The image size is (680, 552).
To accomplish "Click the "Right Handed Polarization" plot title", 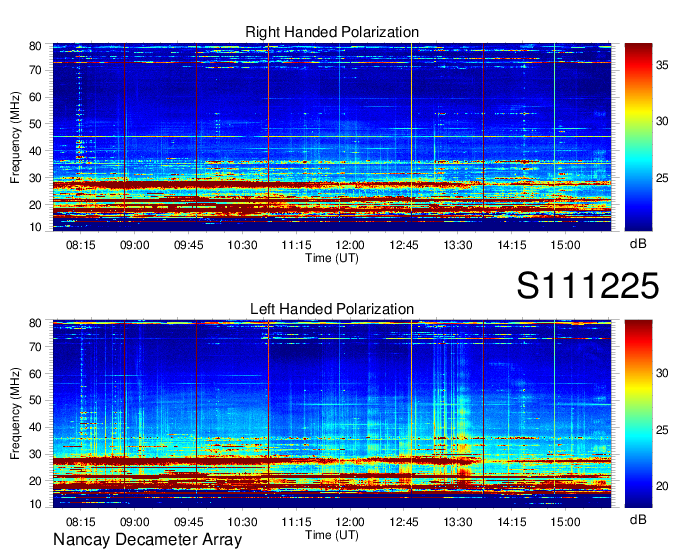I will point(332,32).
